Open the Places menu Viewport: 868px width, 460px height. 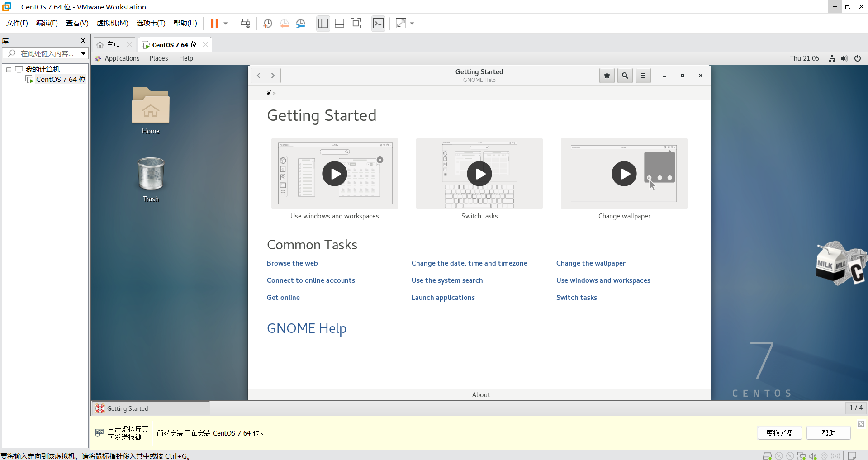tap(159, 58)
